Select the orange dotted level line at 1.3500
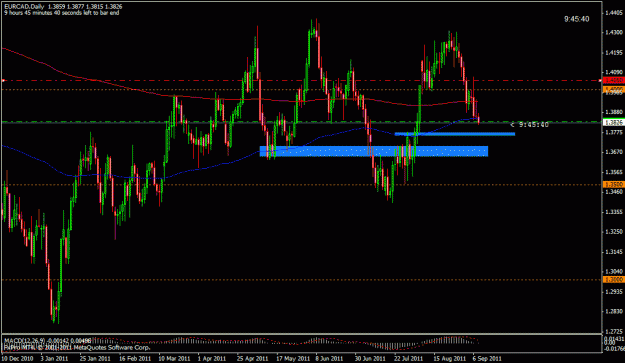Image resolution: width=625 pixels, height=363 pixels. 301,184
